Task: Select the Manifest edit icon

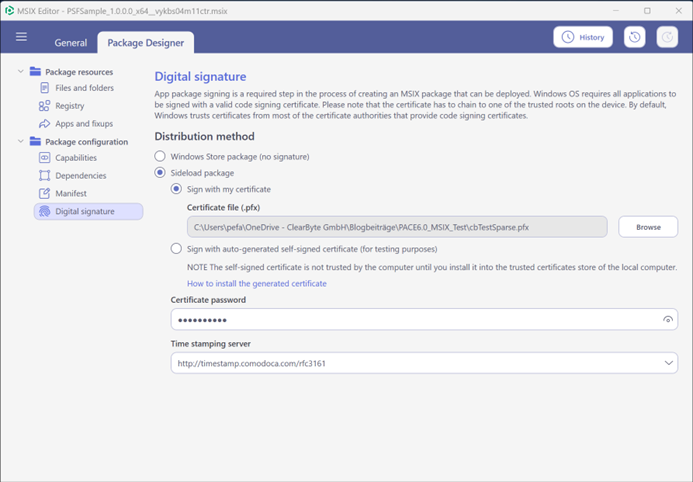Action: click(44, 194)
